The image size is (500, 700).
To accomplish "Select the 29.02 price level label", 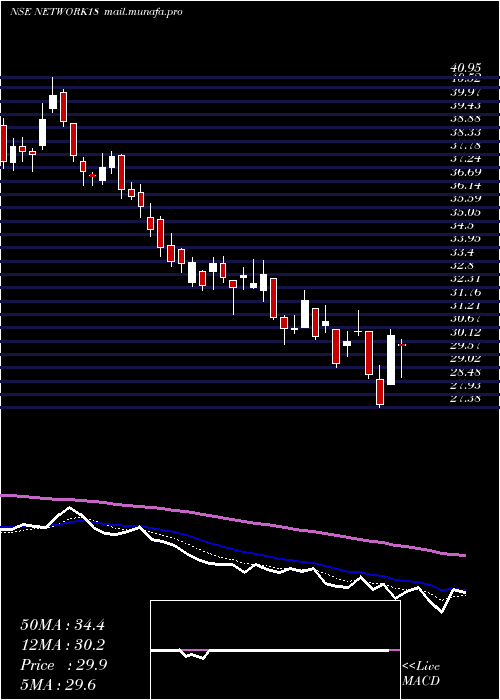I will [465, 358].
